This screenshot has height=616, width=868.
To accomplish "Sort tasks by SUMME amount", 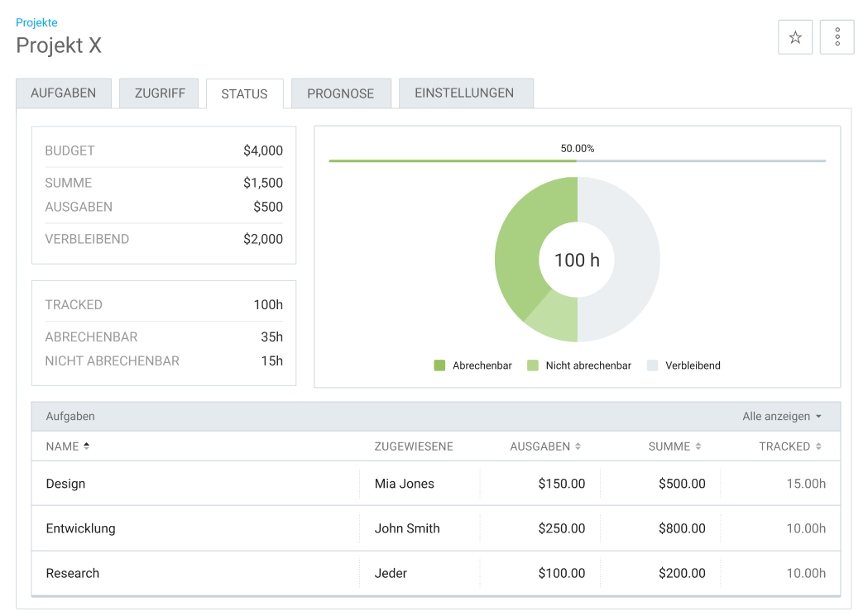I will pos(674,446).
